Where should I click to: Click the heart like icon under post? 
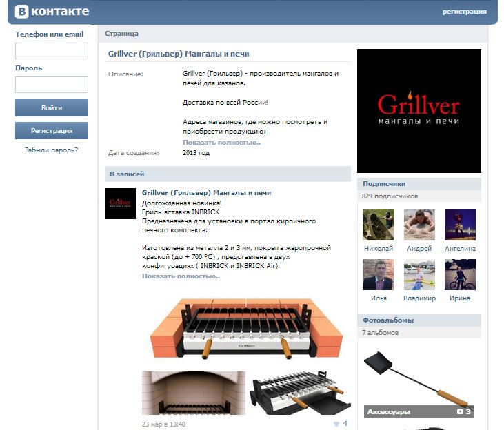[336, 424]
